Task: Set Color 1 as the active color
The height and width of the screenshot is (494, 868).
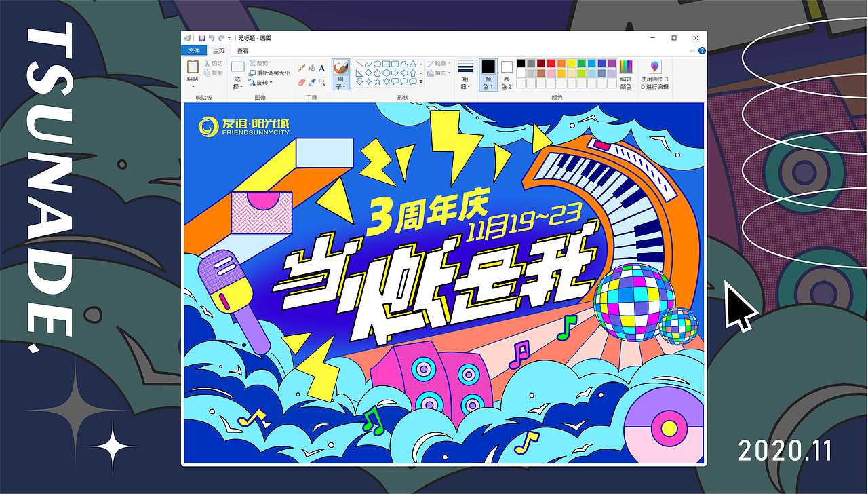Action: (x=488, y=67)
